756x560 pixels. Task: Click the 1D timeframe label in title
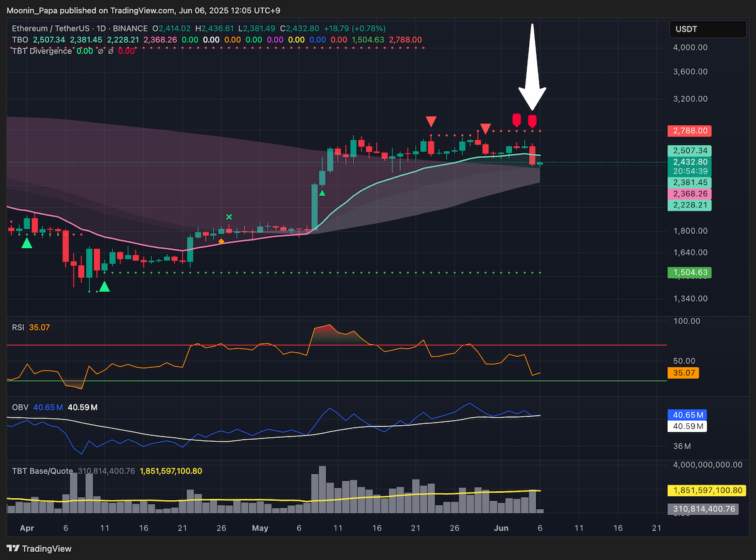[x=102, y=28]
